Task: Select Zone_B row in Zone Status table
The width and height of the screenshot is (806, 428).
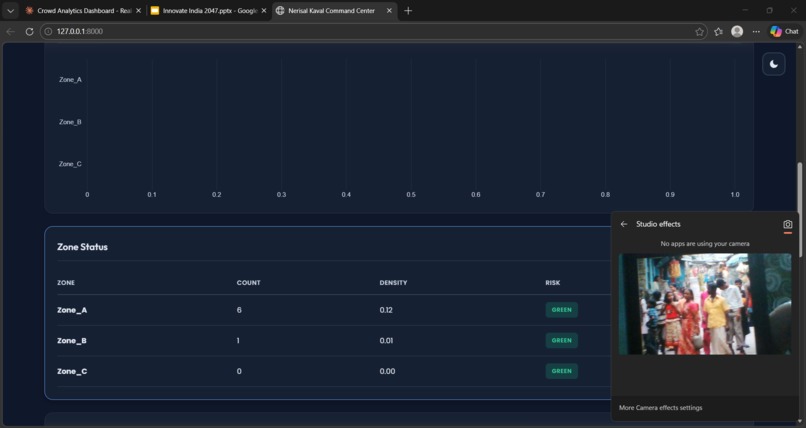Action: point(333,341)
